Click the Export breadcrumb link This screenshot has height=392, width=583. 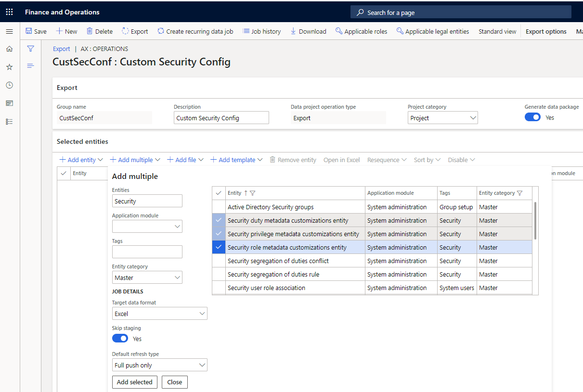[x=61, y=49]
